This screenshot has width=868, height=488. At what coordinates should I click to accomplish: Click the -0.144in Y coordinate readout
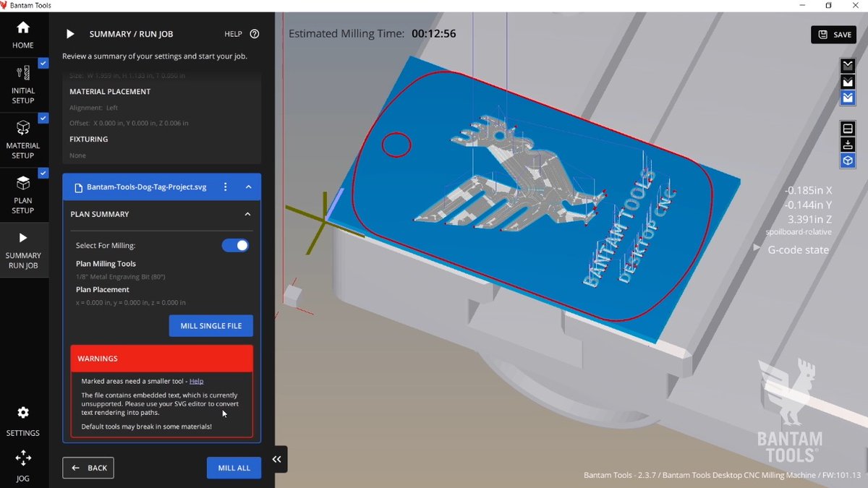pos(808,205)
